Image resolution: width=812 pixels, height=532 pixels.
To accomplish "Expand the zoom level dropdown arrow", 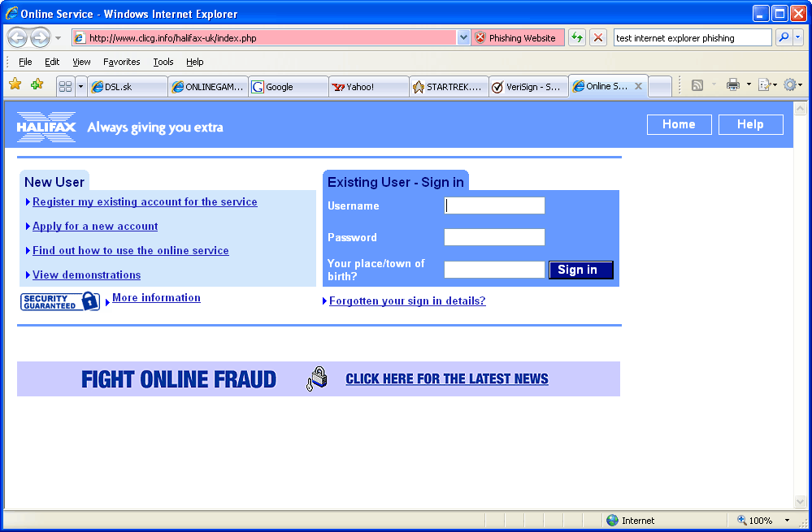I will click(x=787, y=520).
